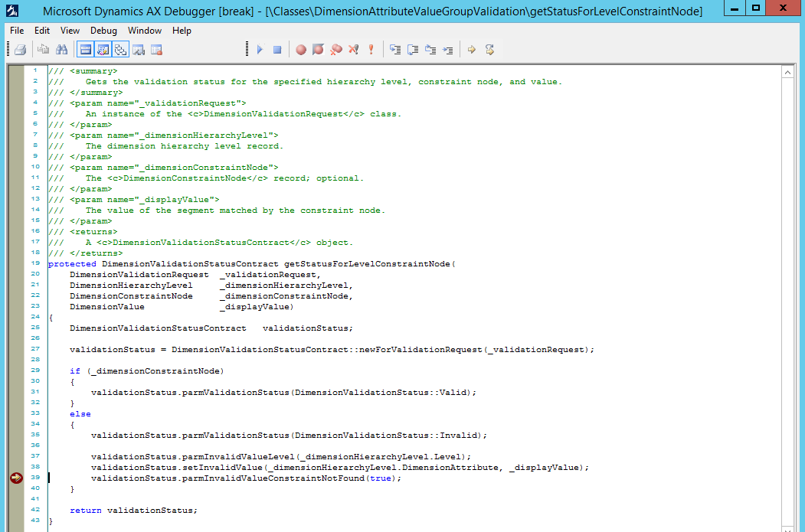Toggle the Call Stack window toolbar icon
Viewport: 805px width, 532px height.
[121, 50]
